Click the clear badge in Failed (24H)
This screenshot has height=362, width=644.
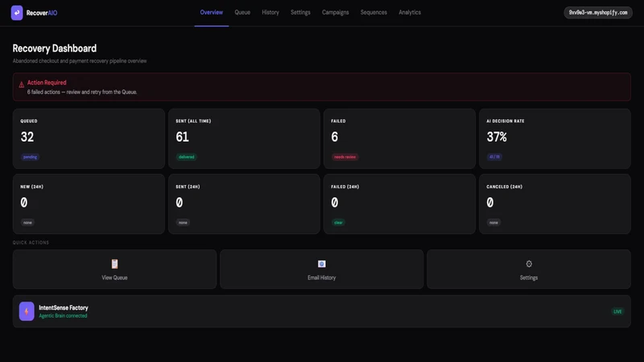(x=338, y=223)
